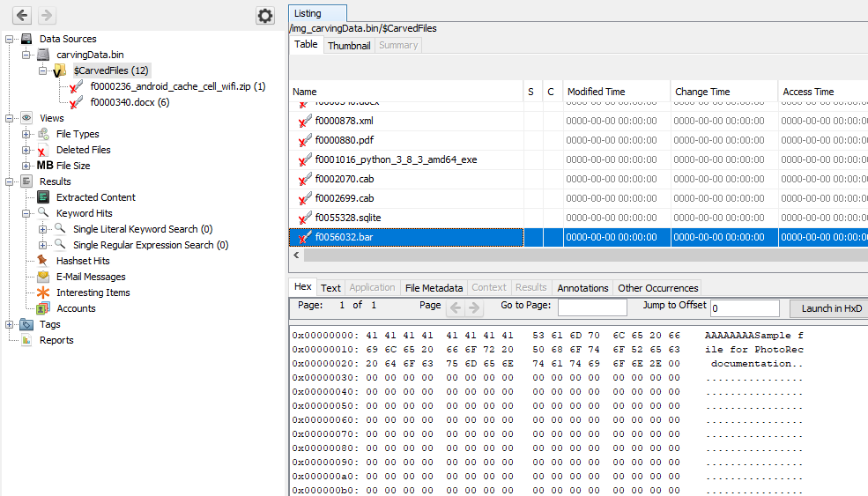Click the Launch in HxD button

(829, 308)
